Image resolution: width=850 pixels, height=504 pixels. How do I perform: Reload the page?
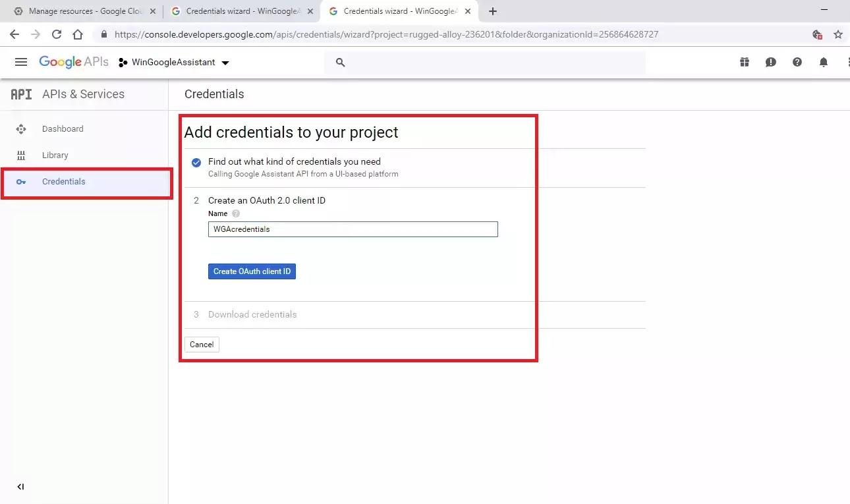click(x=57, y=34)
